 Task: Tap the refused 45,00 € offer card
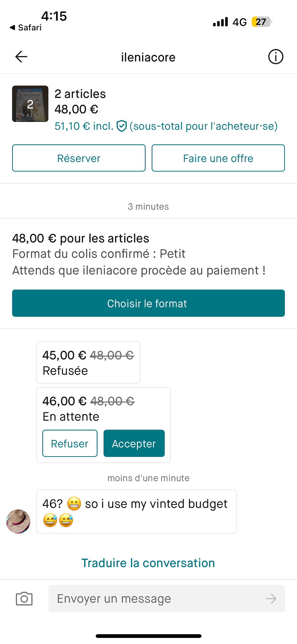[x=88, y=362]
